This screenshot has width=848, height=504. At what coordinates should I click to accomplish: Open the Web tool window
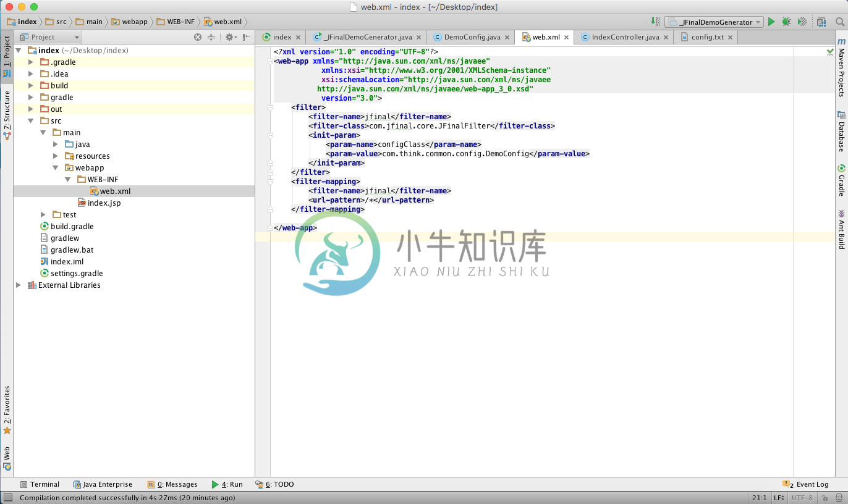(7, 459)
